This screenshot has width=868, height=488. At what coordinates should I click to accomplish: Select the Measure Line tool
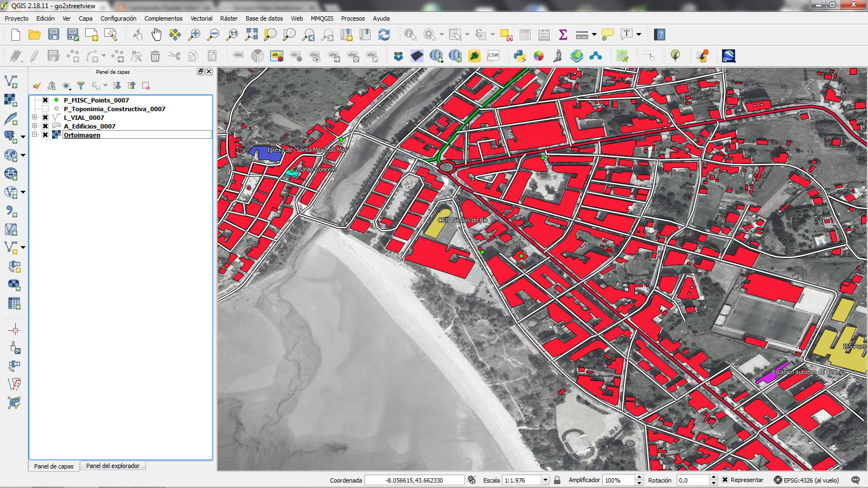[x=583, y=34]
